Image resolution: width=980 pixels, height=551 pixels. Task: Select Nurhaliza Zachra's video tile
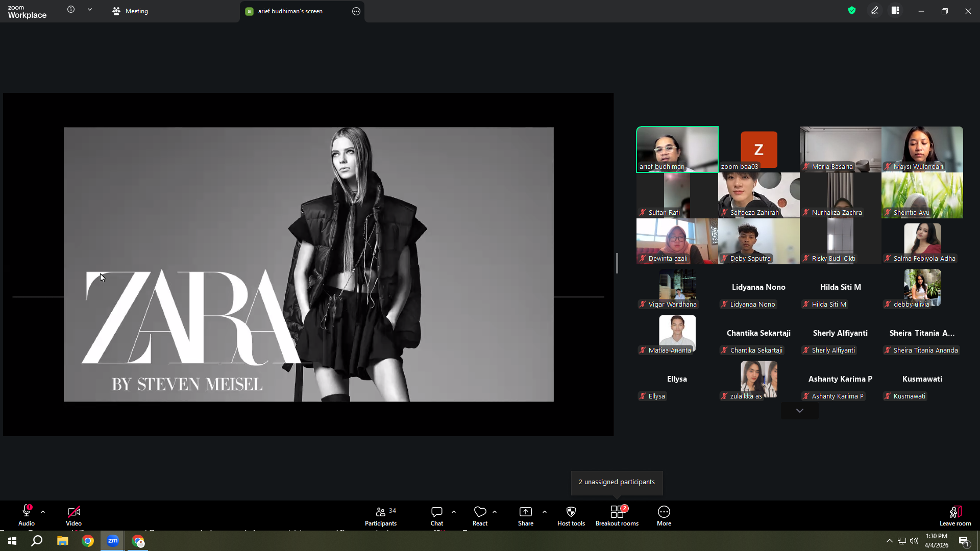(x=841, y=195)
